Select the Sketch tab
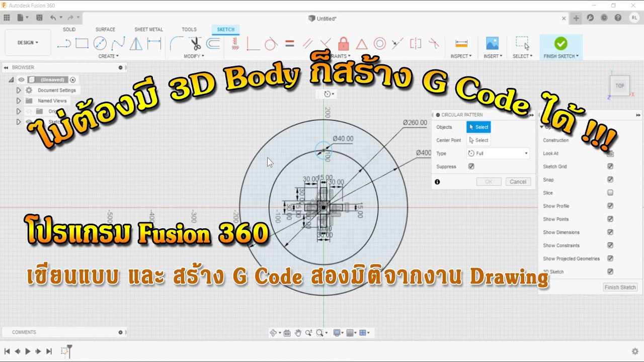This screenshot has width=644, height=362. click(x=226, y=30)
